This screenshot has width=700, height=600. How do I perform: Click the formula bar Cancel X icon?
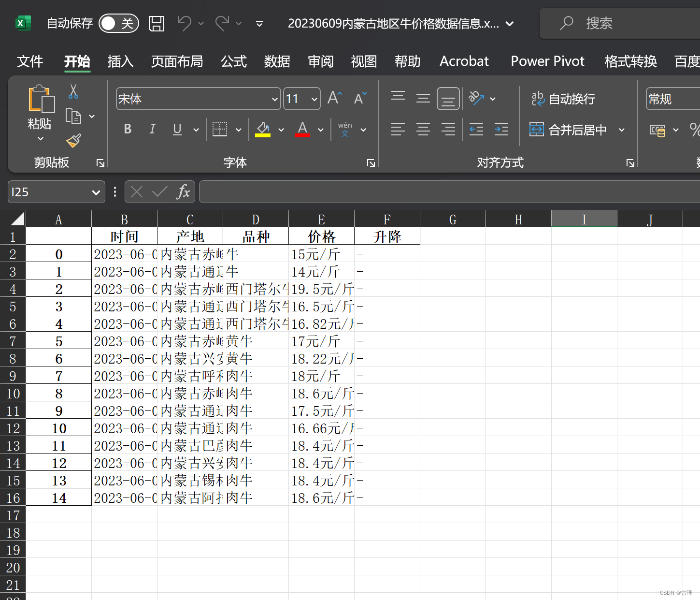[x=137, y=192]
